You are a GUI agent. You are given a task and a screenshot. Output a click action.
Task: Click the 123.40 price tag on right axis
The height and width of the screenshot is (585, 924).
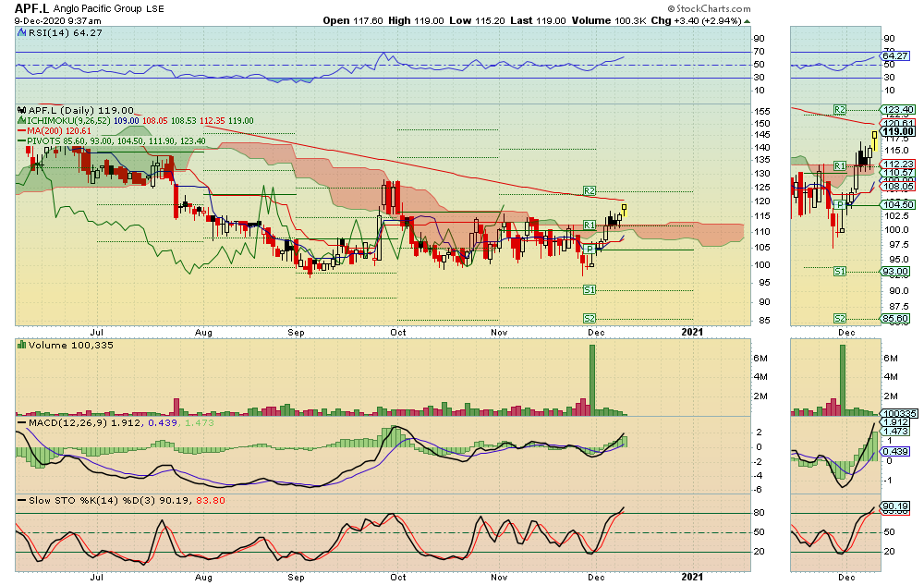898,110
